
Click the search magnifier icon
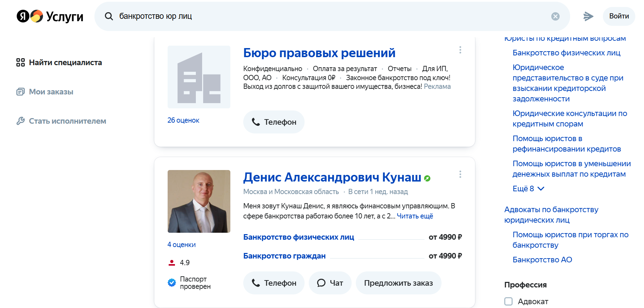tap(109, 16)
